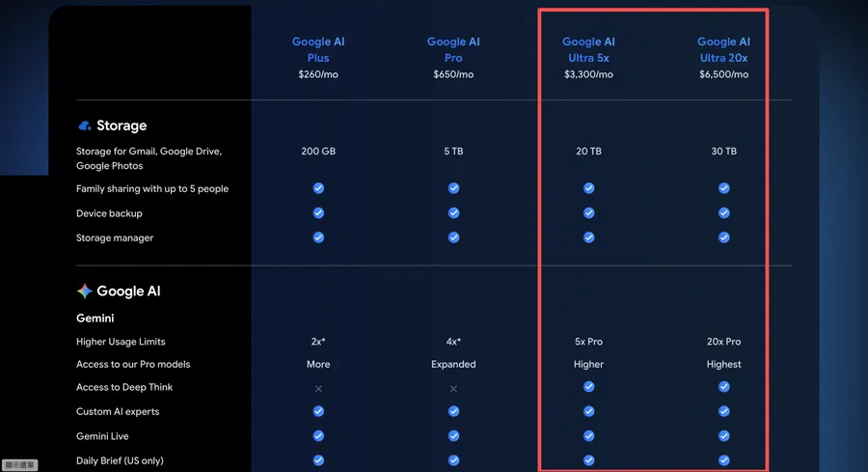Click the Device backup row label

109,213
